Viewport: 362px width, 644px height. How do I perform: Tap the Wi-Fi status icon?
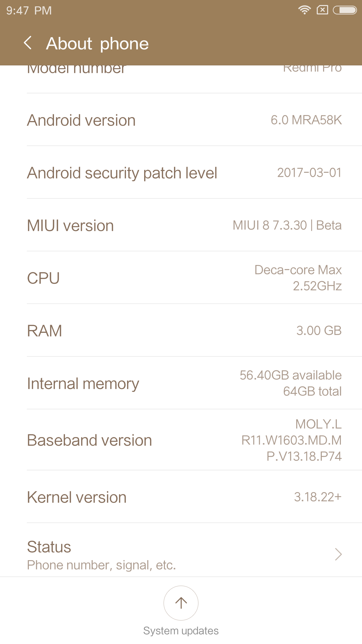(x=304, y=10)
